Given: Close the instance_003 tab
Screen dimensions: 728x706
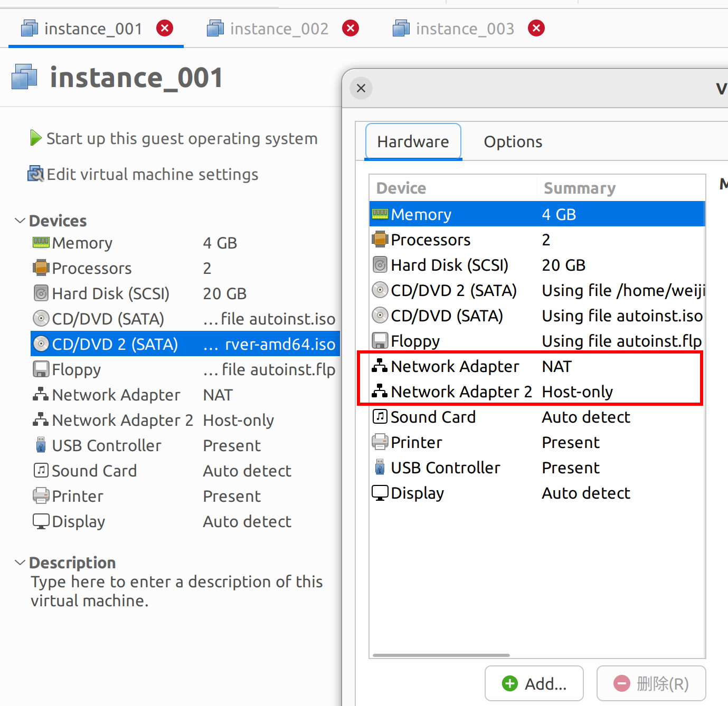Looking at the screenshot, I should 536,28.
